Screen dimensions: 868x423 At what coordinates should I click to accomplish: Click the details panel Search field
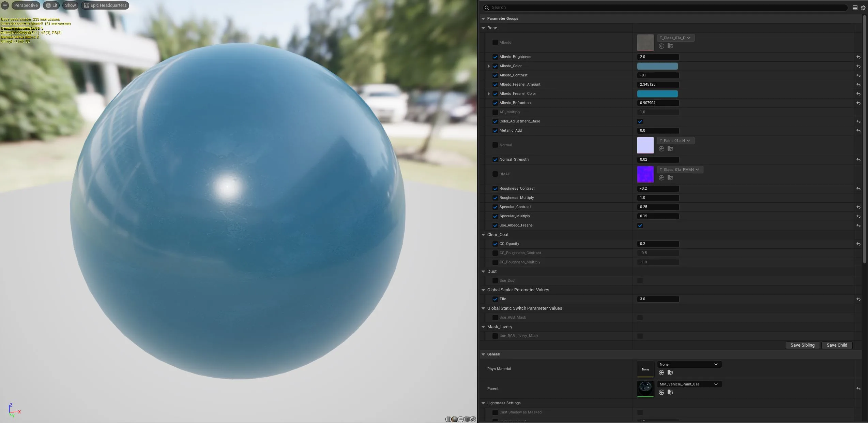click(x=665, y=8)
